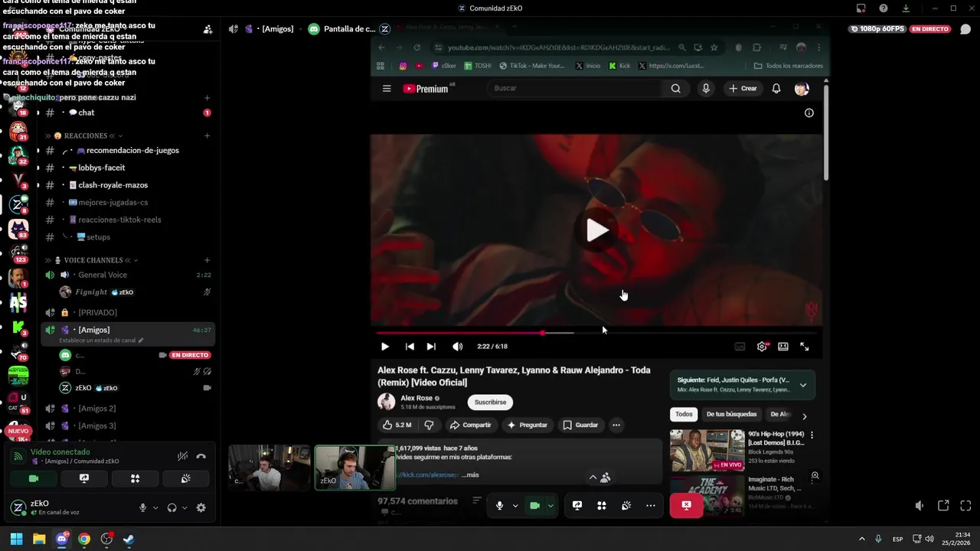The height and width of the screenshot is (551, 980).
Task: Open the mejores-jugadas-cs channel
Action: pos(126,203)
